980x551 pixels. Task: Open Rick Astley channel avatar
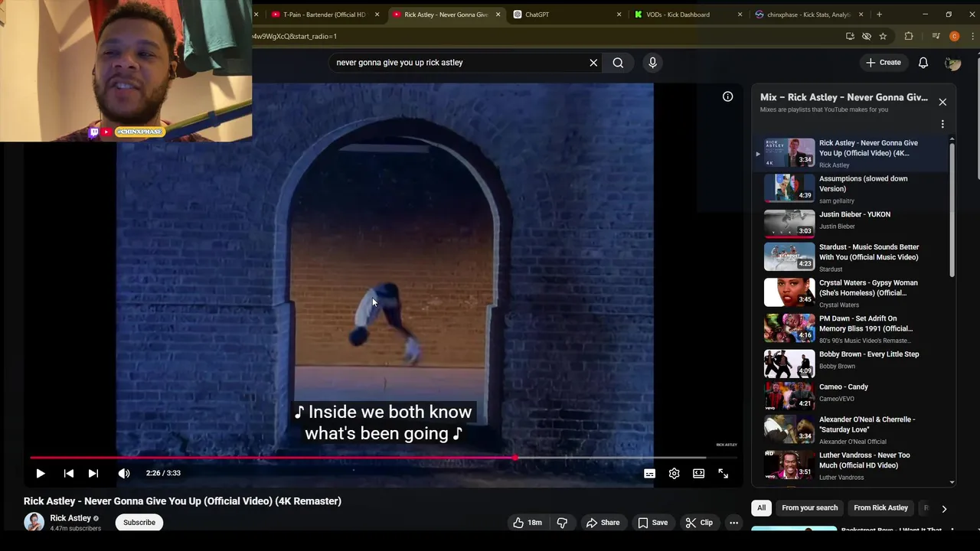tap(34, 522)
